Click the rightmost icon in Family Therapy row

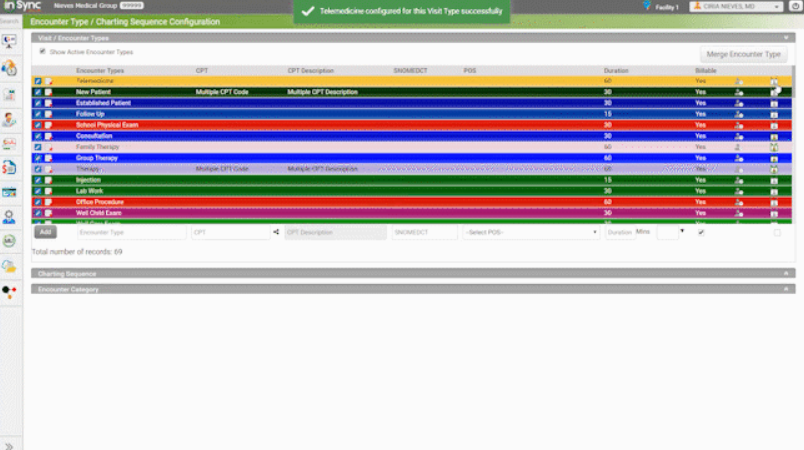774,147
